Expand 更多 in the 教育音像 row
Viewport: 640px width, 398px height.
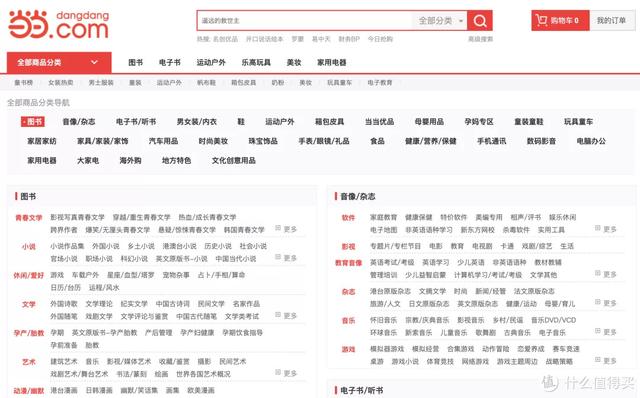click(x=606, y=274)
